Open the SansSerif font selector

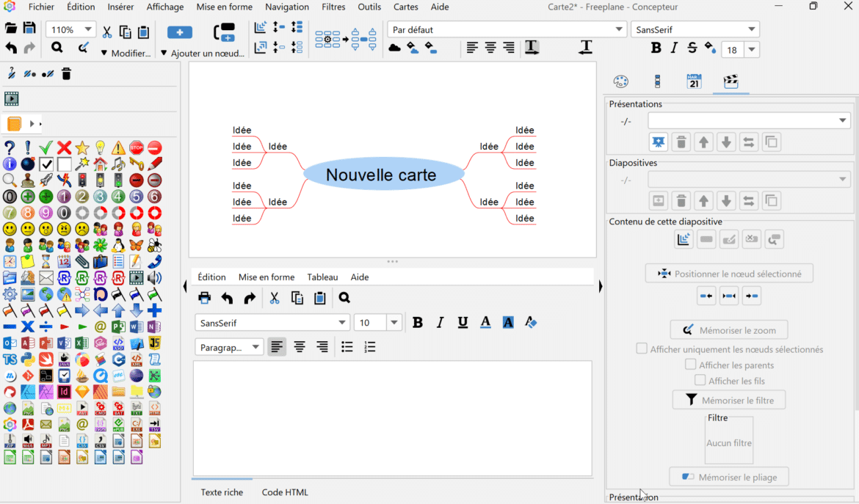point(695,29)
